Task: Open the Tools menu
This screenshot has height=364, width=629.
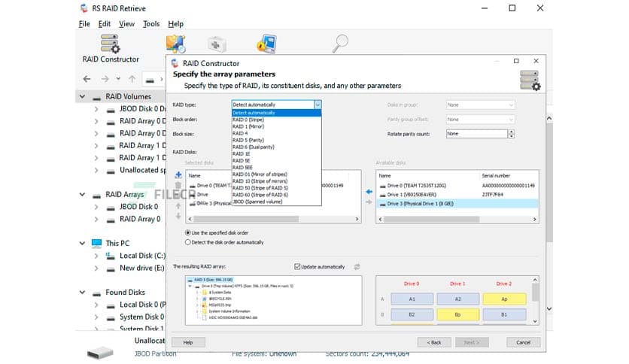Action: [151, 24]
